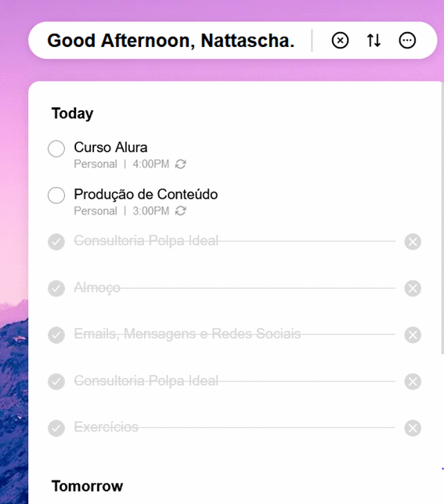Image resolution: width=444 pixels, height=504 pixels.
Task: Remove the second Consultoria Polpa Ideal task
Action: coord(413,382)
